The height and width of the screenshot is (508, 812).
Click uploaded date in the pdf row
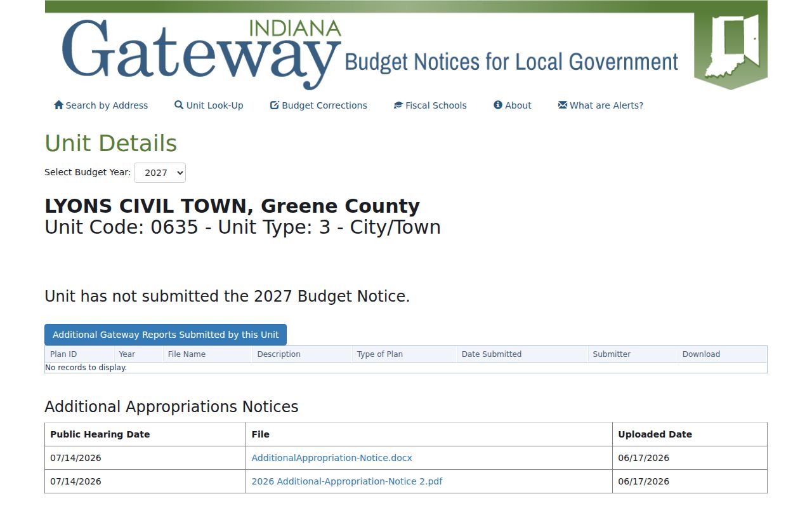tap(643, 481)
